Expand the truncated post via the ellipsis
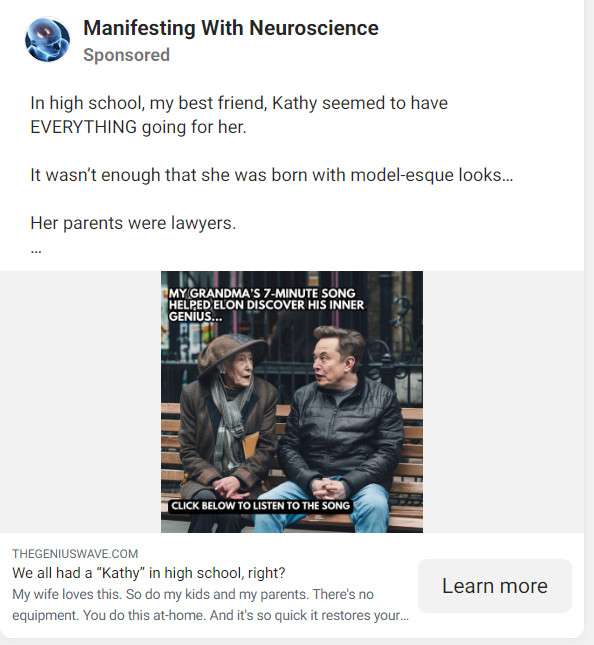 [x=36, y=250]
